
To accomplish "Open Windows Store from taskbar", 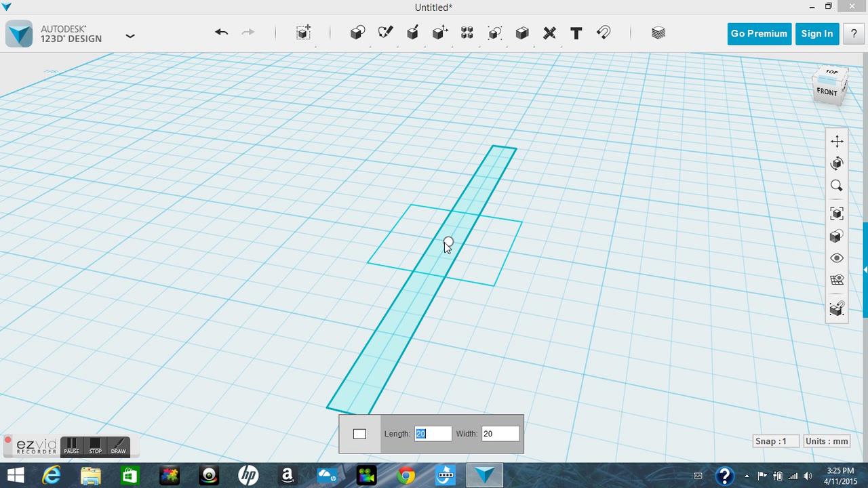I will pyautogui.click(x=130, y=476).
